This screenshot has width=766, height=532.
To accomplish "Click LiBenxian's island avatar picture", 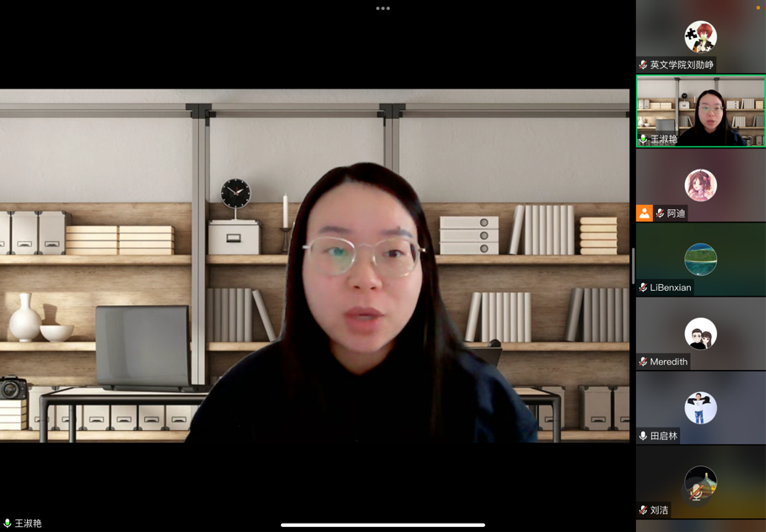I will click(x=700, y=260).
